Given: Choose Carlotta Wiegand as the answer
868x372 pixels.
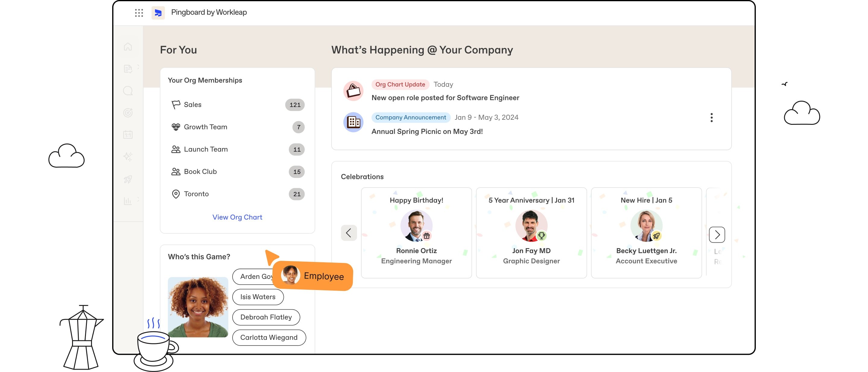Looking at the screenshot, I should pyautogui.click(x=269, y=337).
